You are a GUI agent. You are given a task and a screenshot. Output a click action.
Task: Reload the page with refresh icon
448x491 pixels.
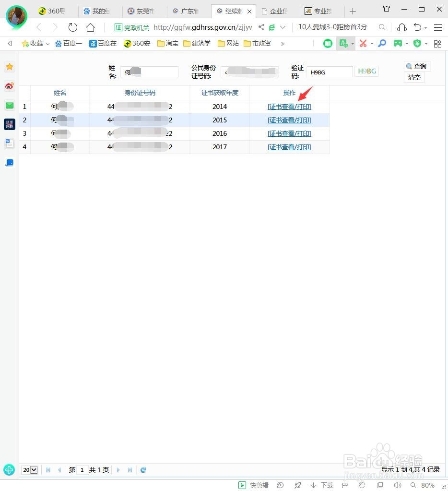(x=72, y=27)
